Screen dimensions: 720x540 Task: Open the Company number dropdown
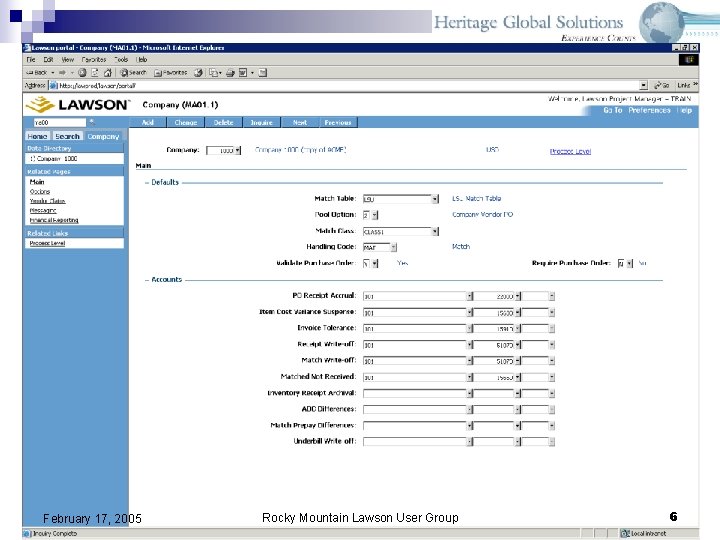[x=237, y=151]
